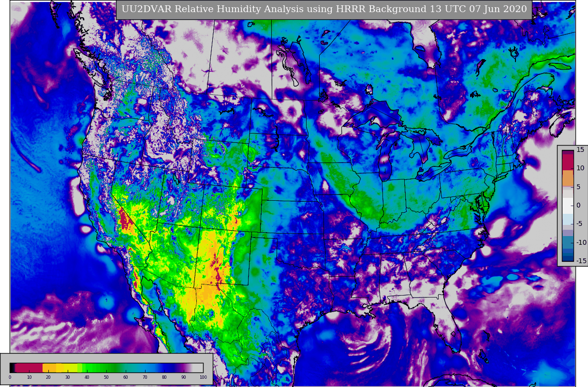This screenshot has width=588, height=387.
Task: Click the 100 tick label on humidity colorbar
Action: [x=203, y=377]
